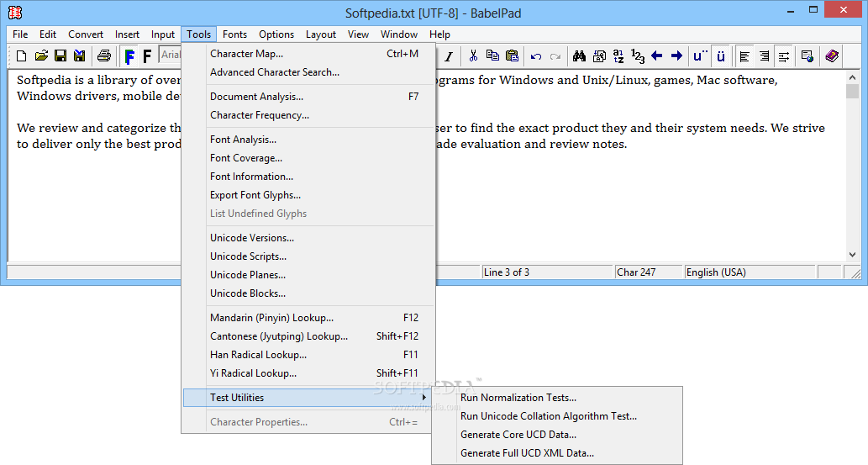The width and height of the screenshot is (868, 465).
Task: Select Font Analysis... entry
Action: pyautogui.click(x=309, y=140)
